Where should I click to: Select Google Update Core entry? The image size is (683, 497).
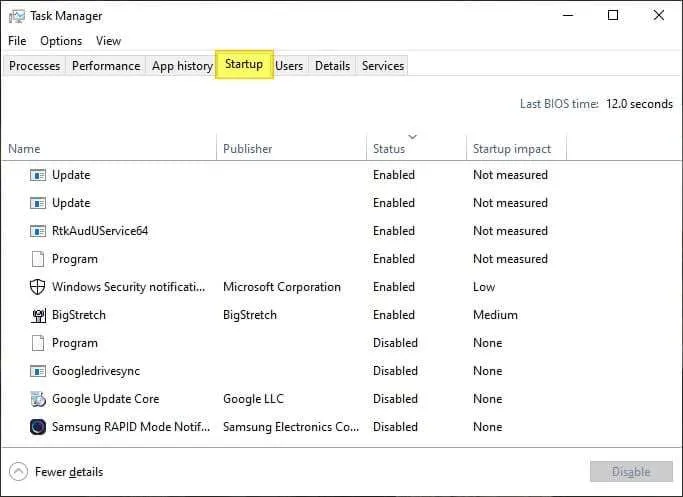point(105,399)
